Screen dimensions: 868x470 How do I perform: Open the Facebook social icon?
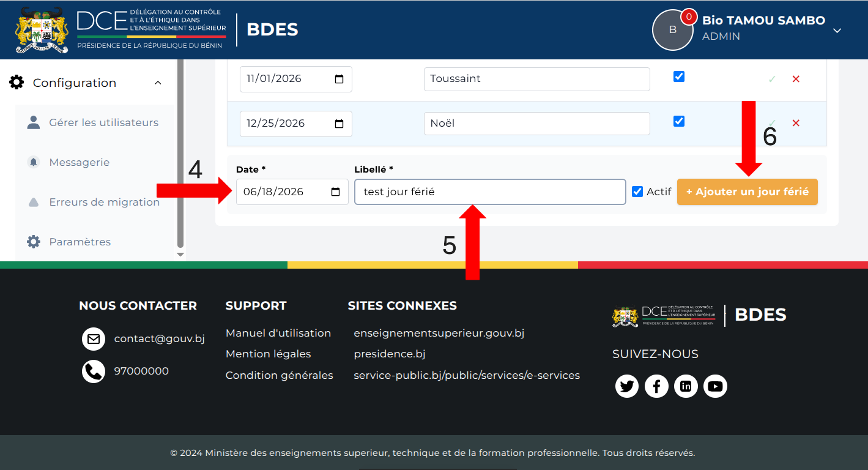point(656,386)
